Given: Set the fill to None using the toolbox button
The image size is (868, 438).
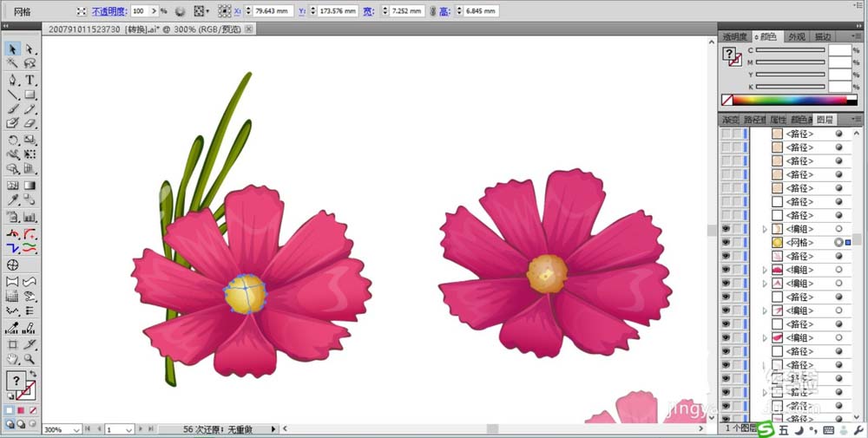Looking at the screenshot, I should pos(33,410).
